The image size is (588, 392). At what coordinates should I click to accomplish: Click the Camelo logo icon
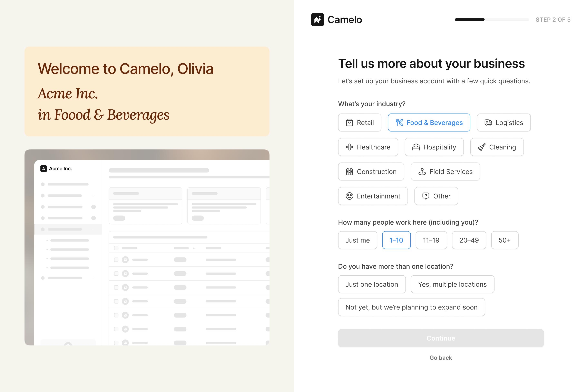pos(317,20)
